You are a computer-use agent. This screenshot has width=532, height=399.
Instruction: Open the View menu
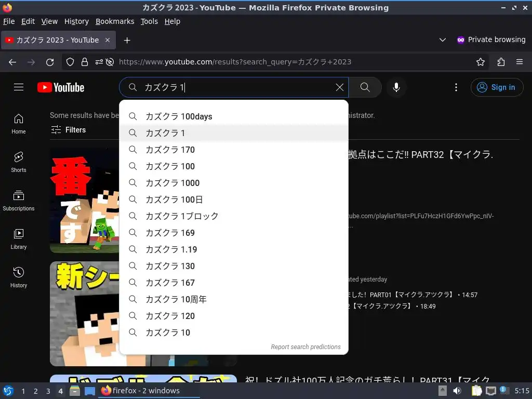tap(49, 21)
